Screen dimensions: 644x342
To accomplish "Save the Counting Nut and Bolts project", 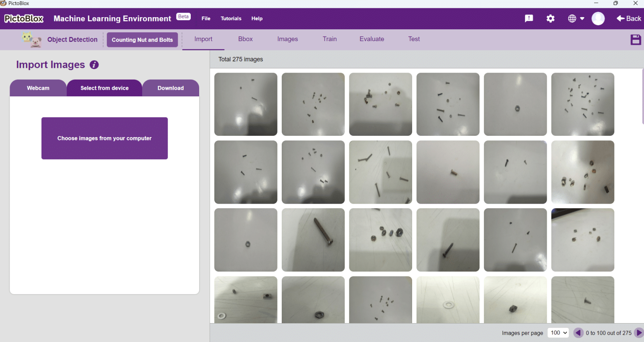I will click(635, 39).
